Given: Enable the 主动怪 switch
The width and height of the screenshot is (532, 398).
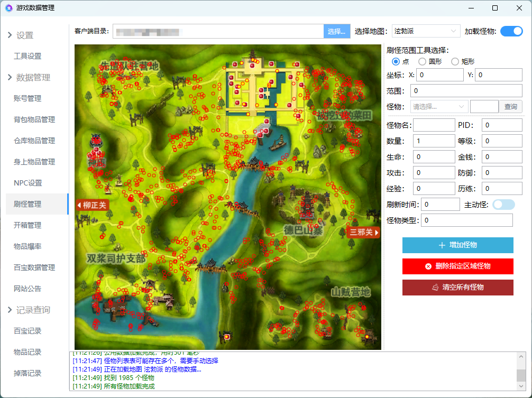Looking at the screenshot, I should tap(503, 205).
